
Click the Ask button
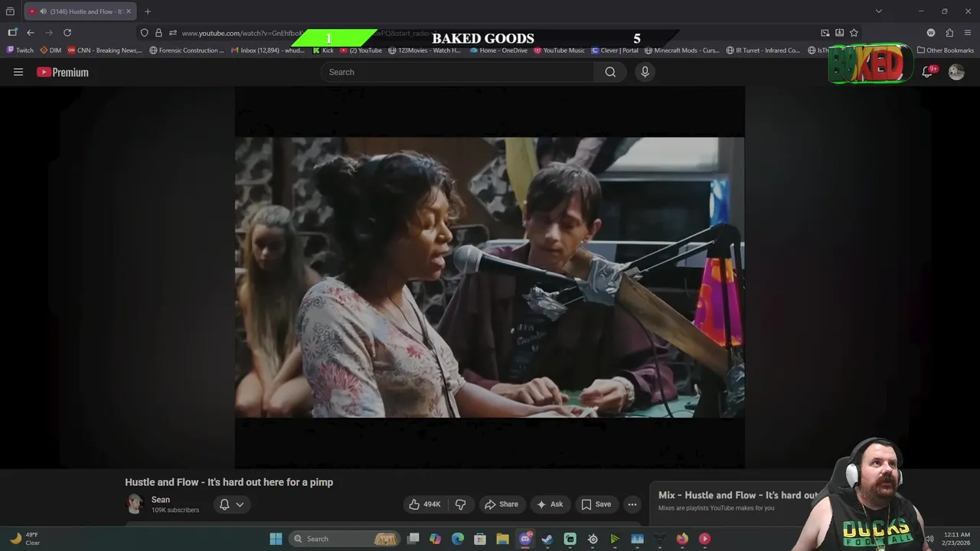tap(550, 504)
